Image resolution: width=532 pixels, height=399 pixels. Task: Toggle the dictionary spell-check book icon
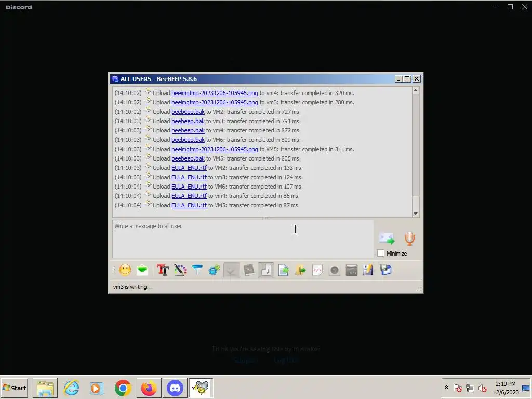(249, 270)
